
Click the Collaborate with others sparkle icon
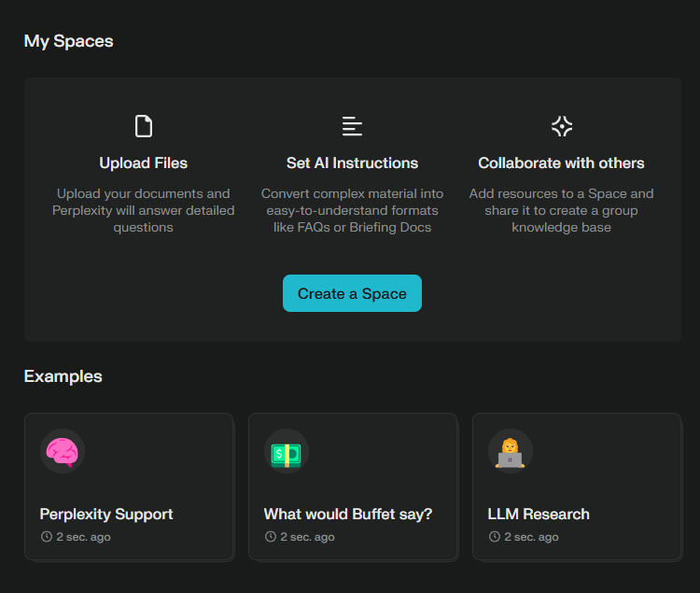(x=562, y=126)
